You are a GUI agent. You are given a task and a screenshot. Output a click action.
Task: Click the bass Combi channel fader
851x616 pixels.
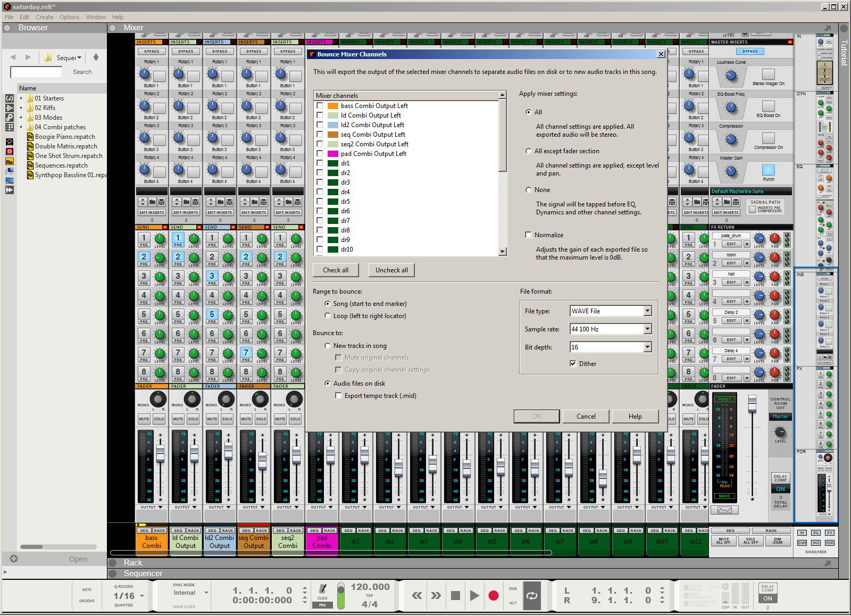pyautogui.click(x=160, y=453)
